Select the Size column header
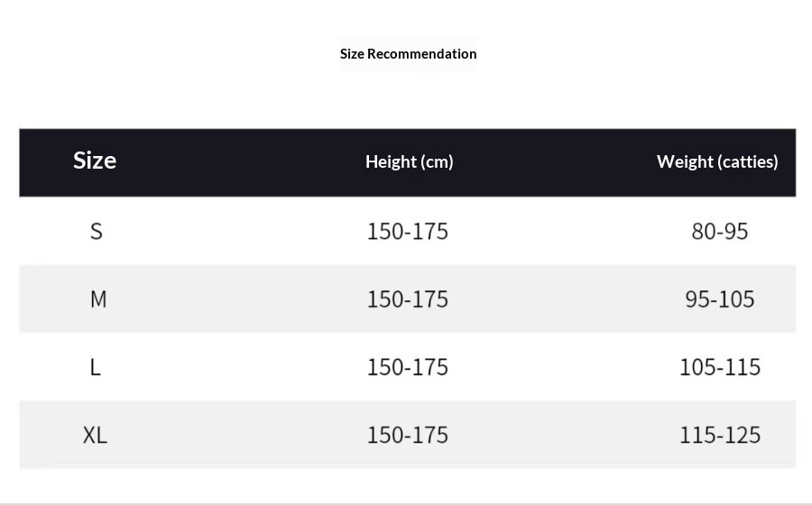This screenshot has width=812, height=505. [x=95, y=161]
